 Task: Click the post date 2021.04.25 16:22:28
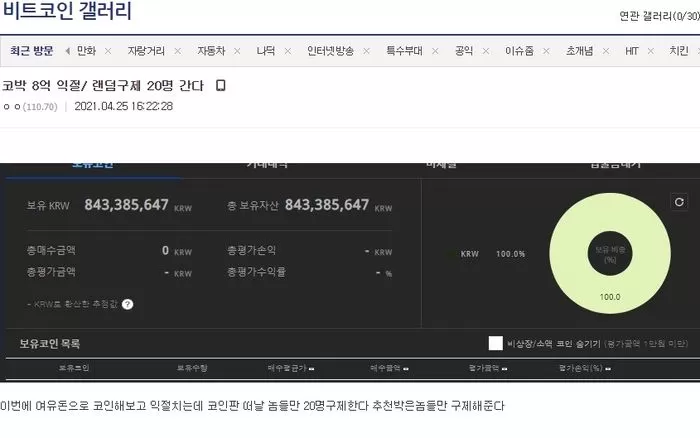point(124,106)
